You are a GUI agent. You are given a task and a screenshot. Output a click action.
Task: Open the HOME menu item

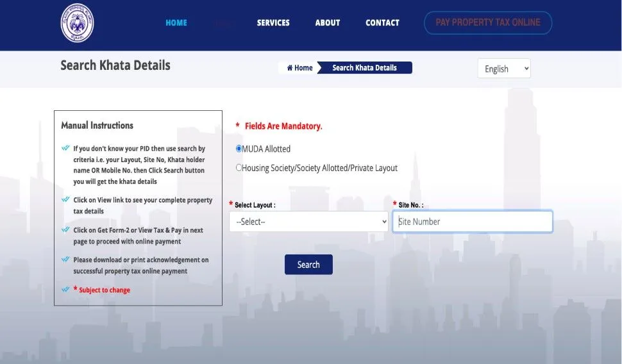click(176, 23)
